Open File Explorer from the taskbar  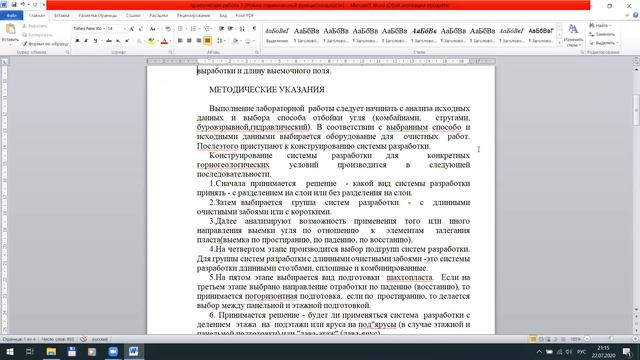51,351
